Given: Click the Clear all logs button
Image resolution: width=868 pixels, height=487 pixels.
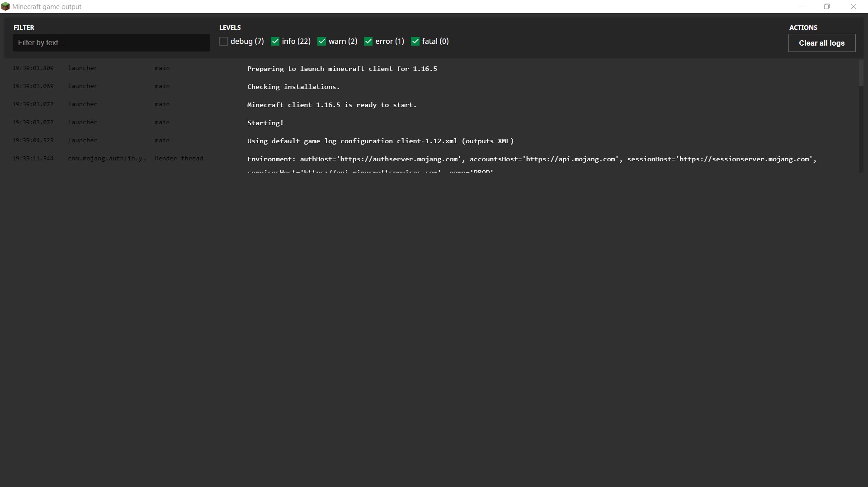Looking at the screenshot, I should tap(822, 43).
